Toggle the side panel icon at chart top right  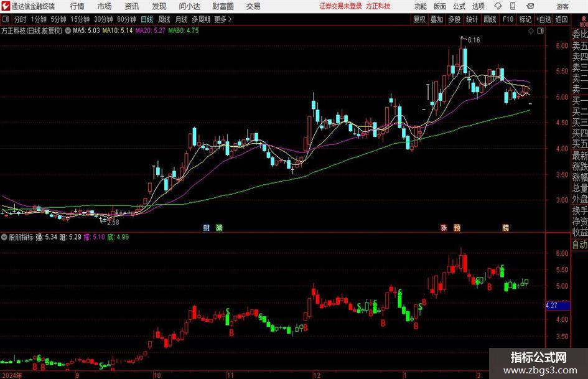[540, 31]
